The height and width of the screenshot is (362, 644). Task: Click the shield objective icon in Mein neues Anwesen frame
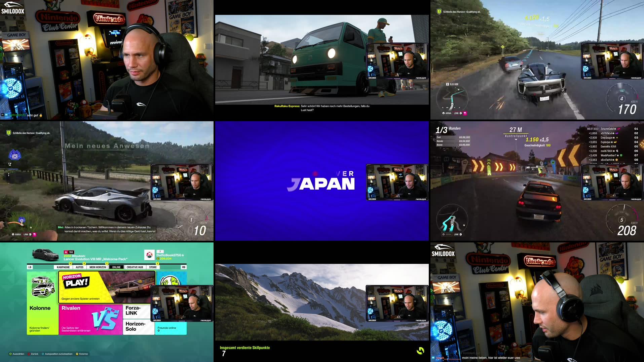click(9, 133)
